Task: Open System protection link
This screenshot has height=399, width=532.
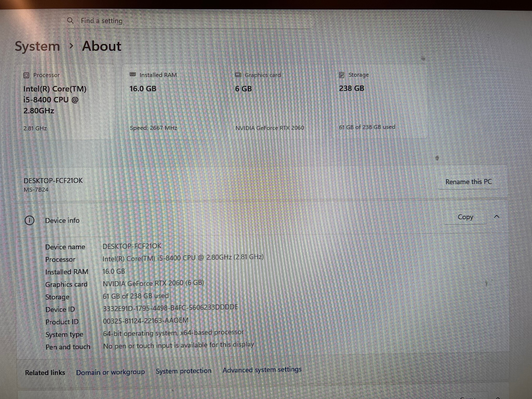Action: coord(184,371)
